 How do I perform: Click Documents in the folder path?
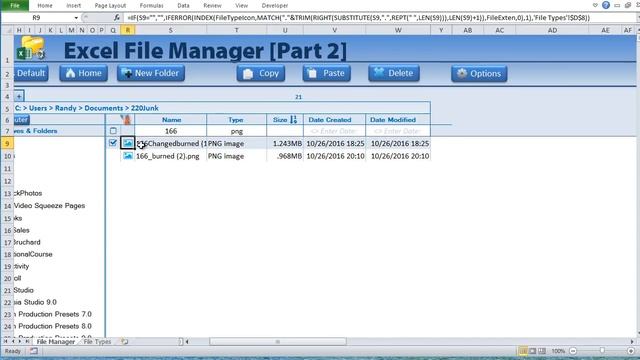pyautogui.click(x=104, y=108)
